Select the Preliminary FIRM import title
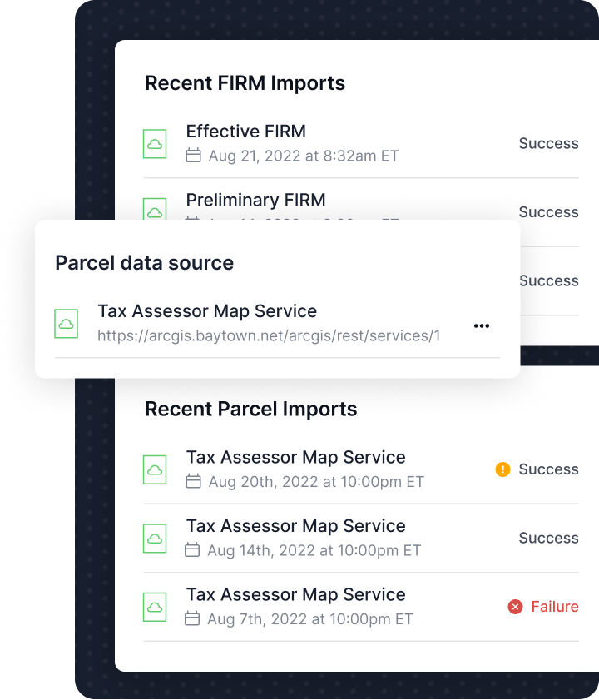 coord(255,200)
